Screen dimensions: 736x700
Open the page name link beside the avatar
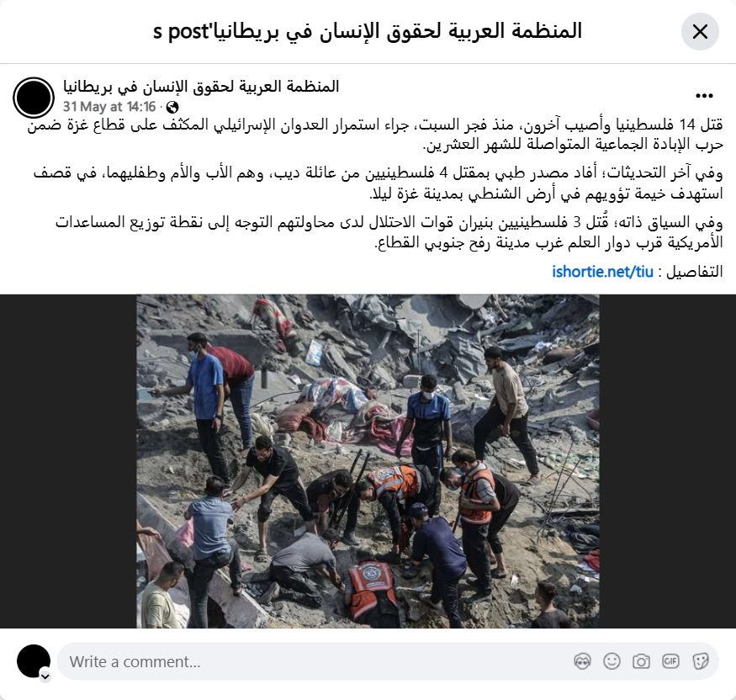201,87
